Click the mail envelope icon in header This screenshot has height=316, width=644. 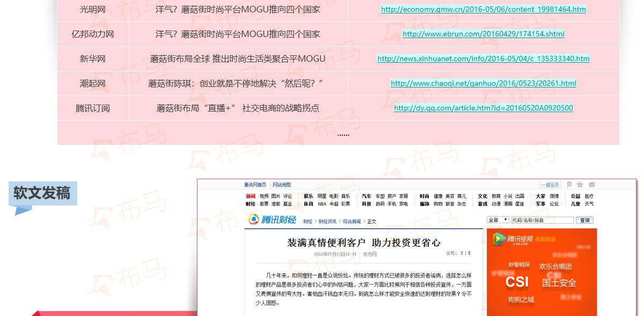[591, 185]
